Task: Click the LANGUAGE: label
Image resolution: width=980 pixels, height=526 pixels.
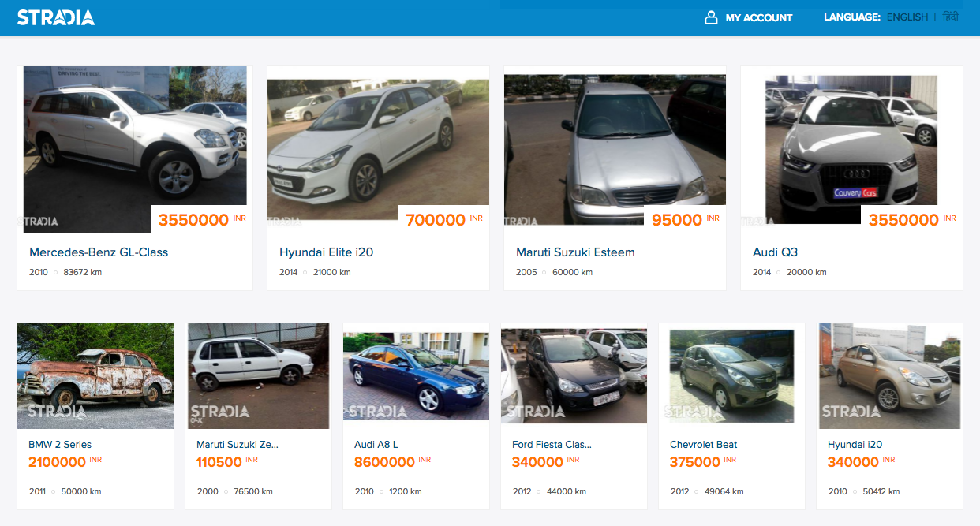Action: click(852, 17)
